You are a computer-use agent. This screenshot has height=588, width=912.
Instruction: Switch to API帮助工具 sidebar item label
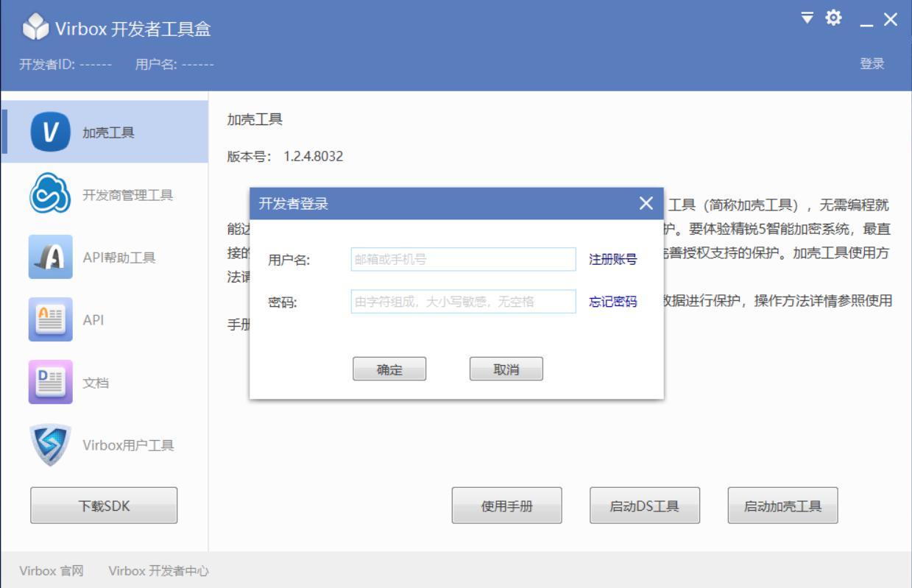click(x=119, y=258)
